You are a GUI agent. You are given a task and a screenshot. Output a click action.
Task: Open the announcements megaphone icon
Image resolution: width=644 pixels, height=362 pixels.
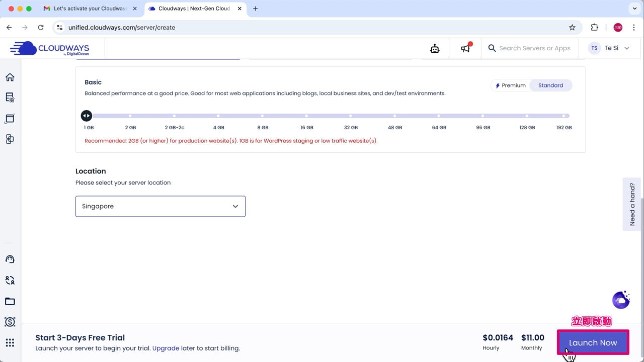pyautogui.click(x=465, y=48)
